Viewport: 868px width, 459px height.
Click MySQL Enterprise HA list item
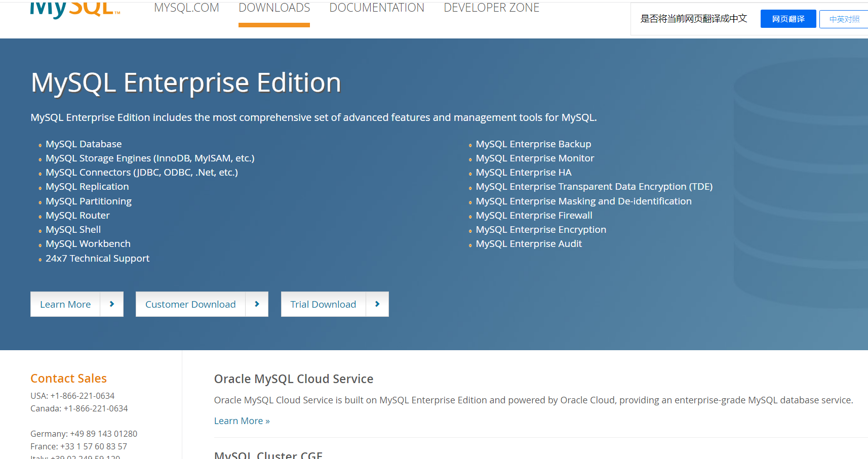524,172
